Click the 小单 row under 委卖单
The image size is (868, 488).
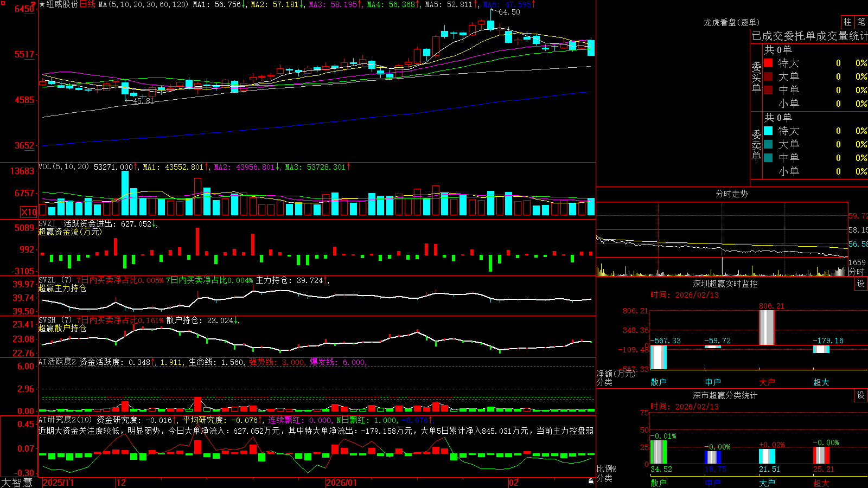815,171
